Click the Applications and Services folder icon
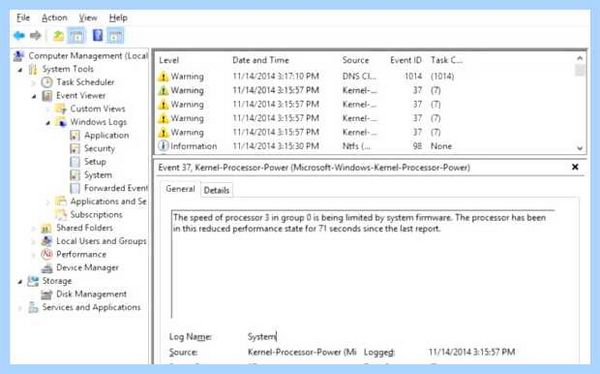 coord(61,201)
